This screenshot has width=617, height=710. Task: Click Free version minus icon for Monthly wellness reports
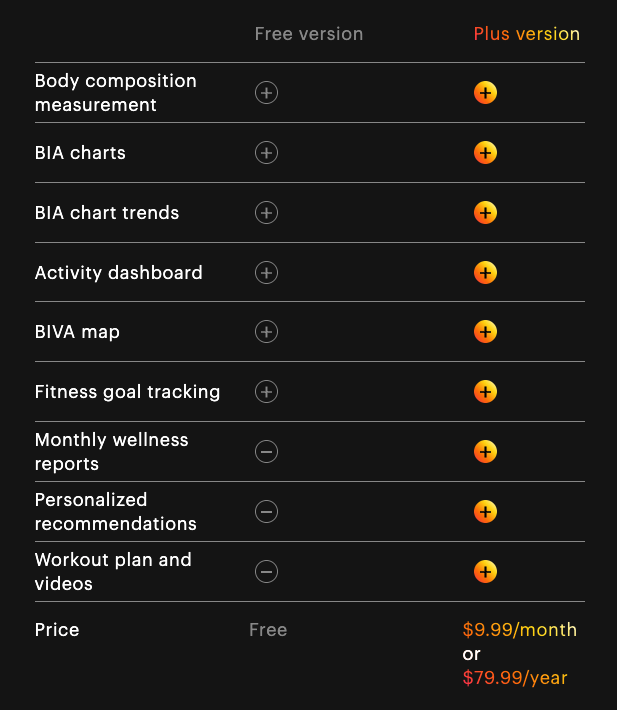coord(266,452)
